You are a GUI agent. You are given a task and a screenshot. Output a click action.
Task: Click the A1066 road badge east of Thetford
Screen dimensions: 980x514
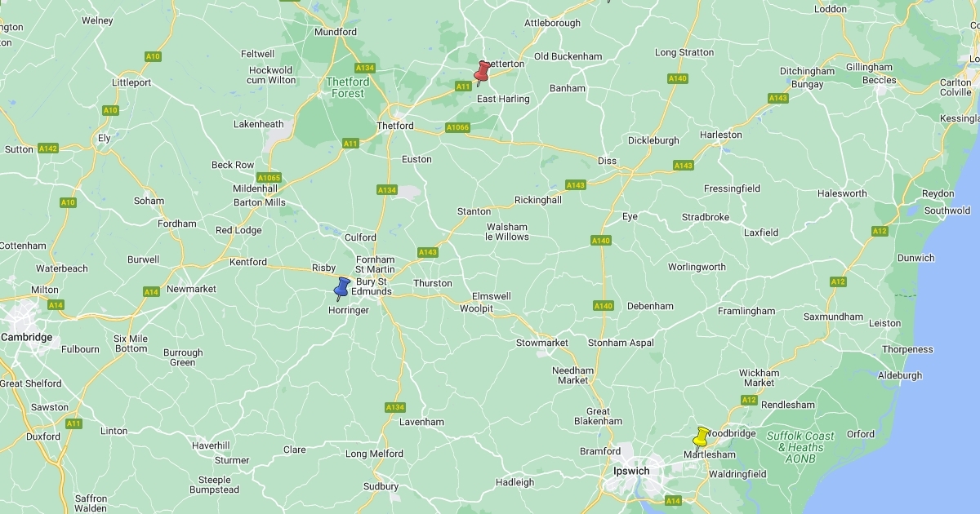(x=458, y=127)
